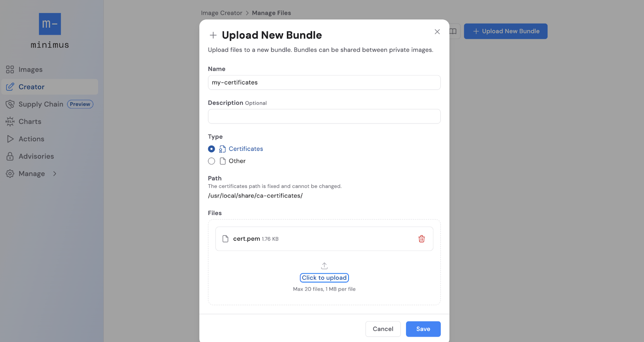
Task: Click the Max 20 files hint text
Action: point(324,289)
